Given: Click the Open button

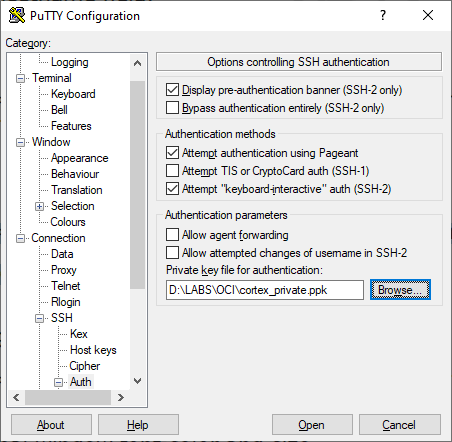Looking at the screenshot, I should (312, 425).
